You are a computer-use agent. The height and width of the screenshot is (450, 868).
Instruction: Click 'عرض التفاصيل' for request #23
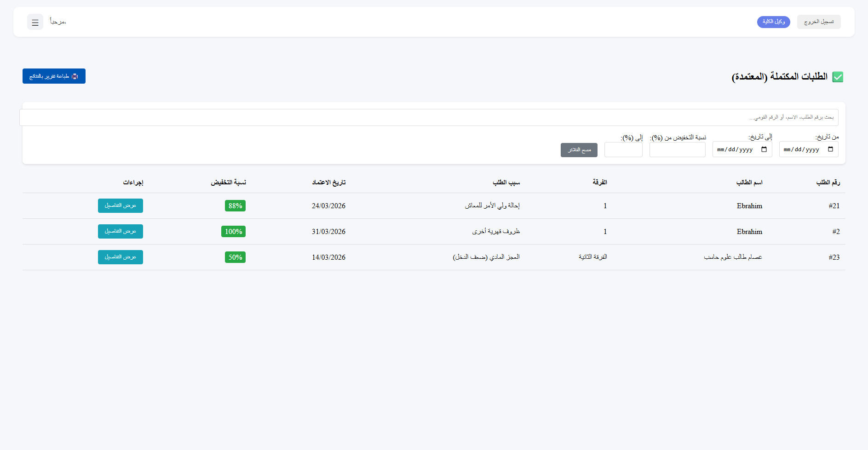coord(120,257)
